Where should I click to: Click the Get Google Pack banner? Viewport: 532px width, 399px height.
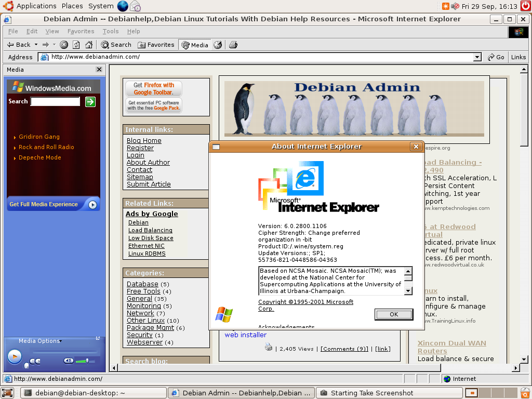(154, 105)
